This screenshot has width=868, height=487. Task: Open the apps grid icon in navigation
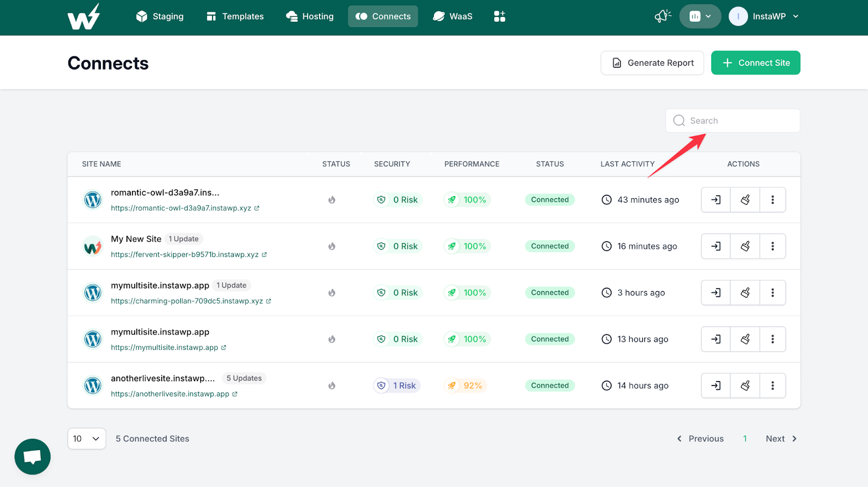tap(500, 16)
